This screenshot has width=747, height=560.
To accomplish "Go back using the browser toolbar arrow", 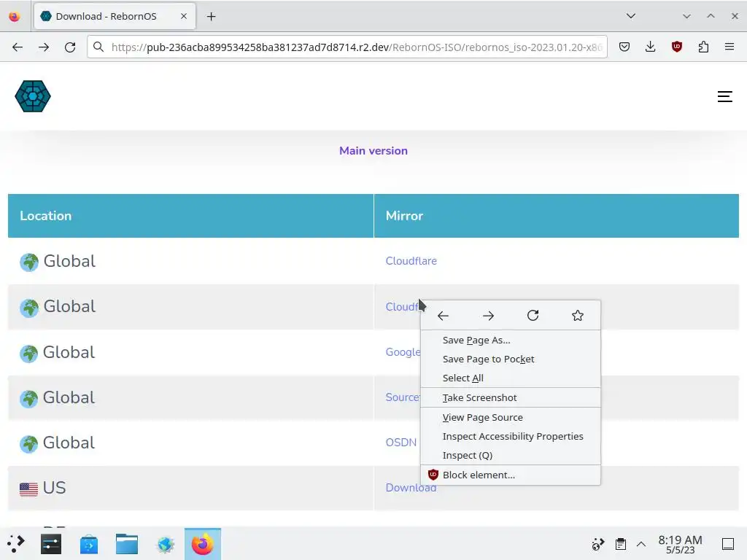I will pyautogui.click(x=18, y=47).
